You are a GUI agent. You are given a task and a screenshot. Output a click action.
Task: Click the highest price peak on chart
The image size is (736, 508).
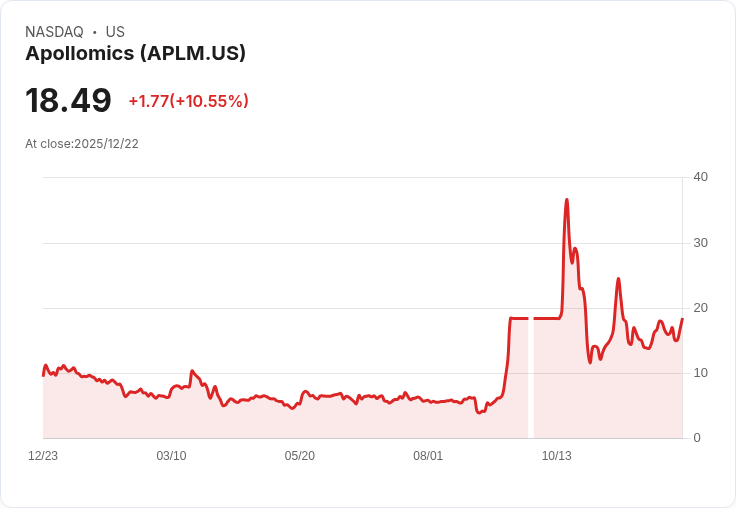tap(567, 200)
